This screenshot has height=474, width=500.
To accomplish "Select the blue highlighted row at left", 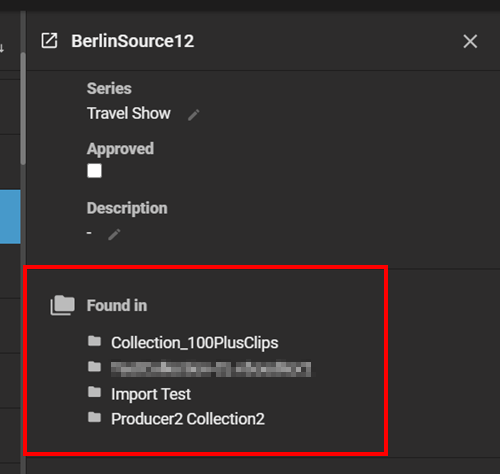I will (x=10, y=217).
